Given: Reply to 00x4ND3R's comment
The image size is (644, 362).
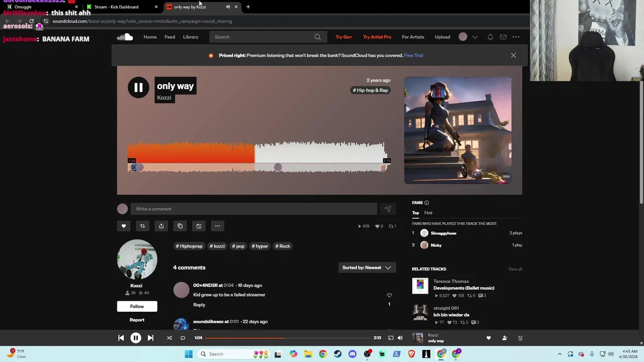Looking at the screenshot, I should [199, 305].
